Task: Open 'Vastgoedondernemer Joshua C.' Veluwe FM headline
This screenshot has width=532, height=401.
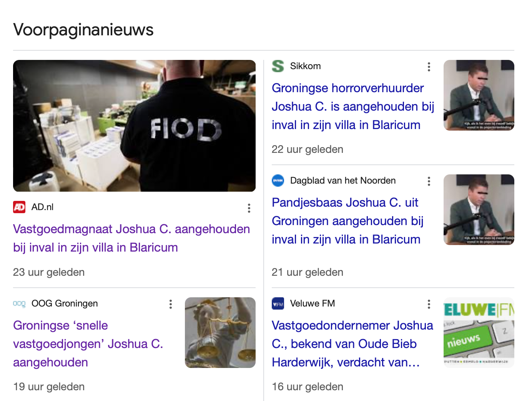Action: click(x=352, y=344)
